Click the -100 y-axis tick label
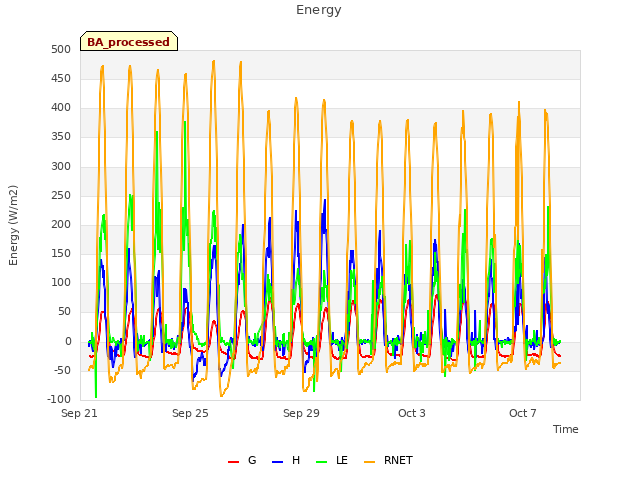The height and width of the screenshot is (480, 640). click(x=59, y=399)
